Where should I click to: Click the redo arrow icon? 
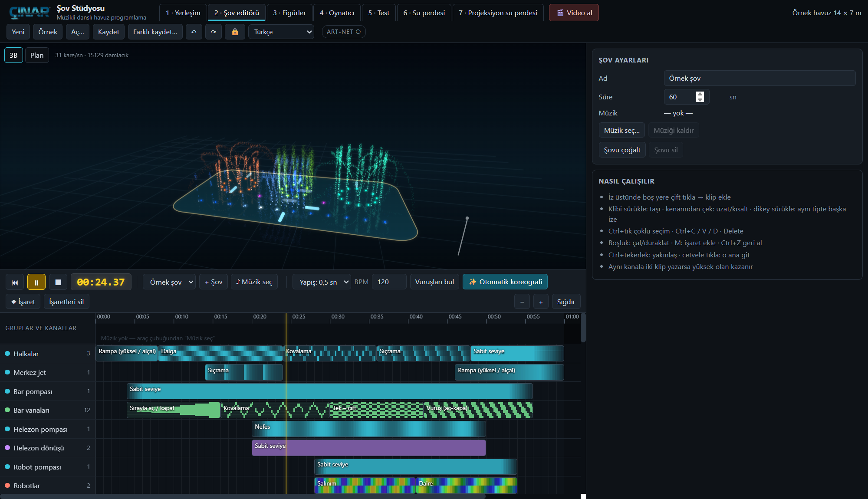point(213,32)
